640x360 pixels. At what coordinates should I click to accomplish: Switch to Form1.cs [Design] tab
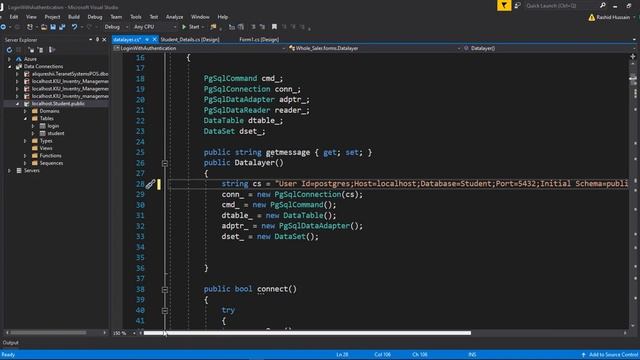[259, 40]
